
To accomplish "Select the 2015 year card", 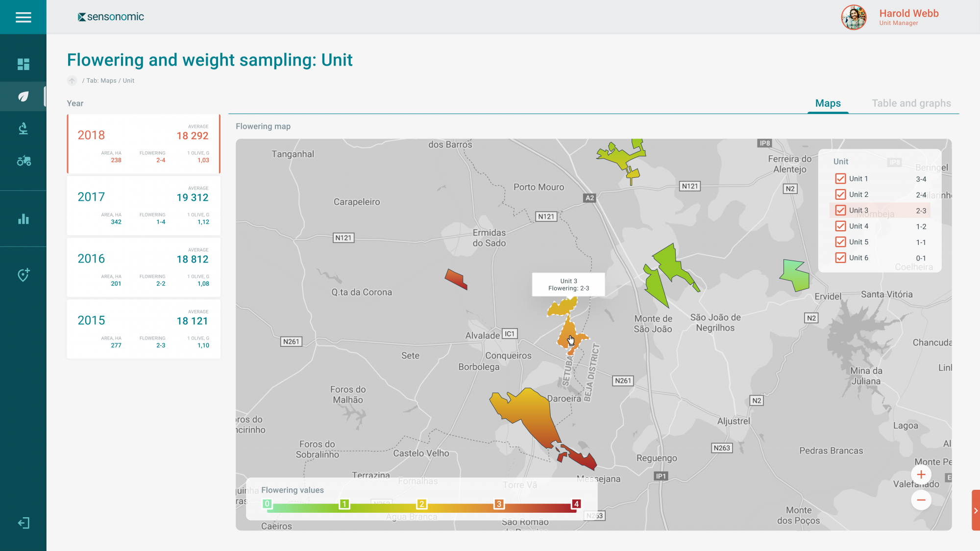I will pos(144,329).
